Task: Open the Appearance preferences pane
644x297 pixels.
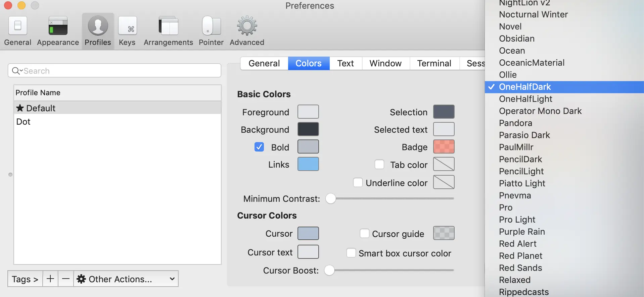Action: click(x=58, y=31)
